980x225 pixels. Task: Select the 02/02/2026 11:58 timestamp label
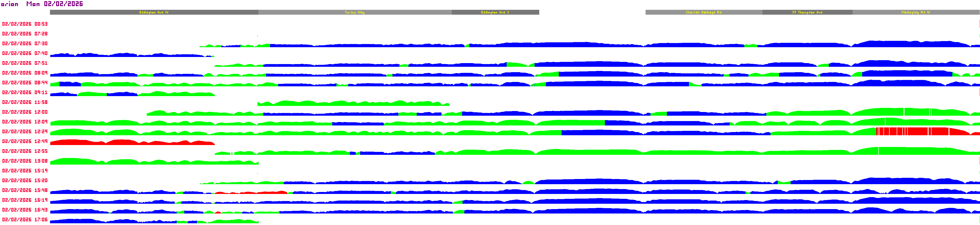(25, 102)
